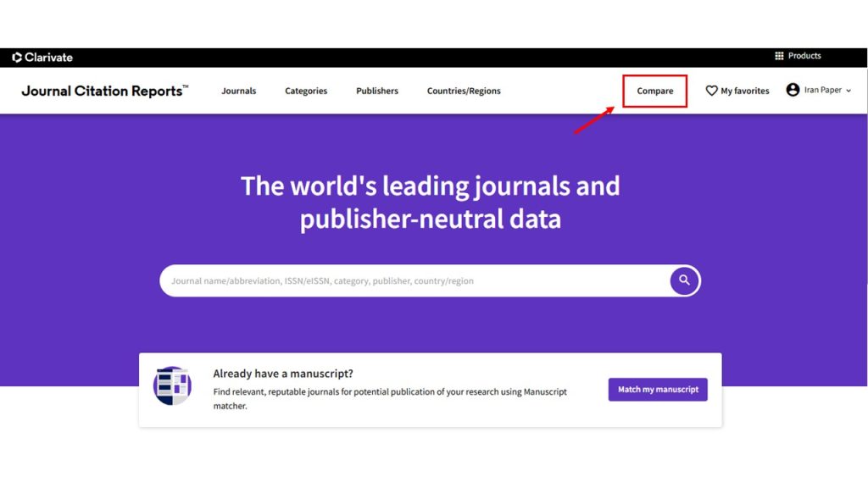This screenshot has width=868, height=488.
Task: Click the user account avatar icon
Action: point(793,90)
